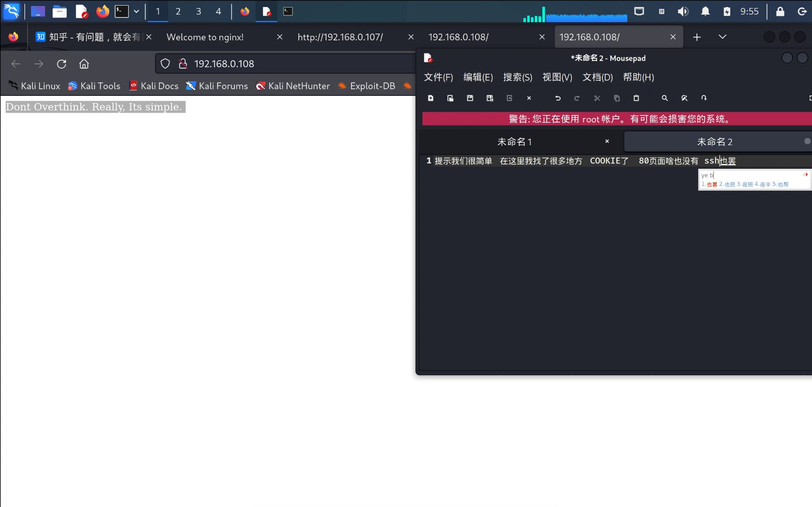Image resolution: width=812 pixels, height=507 pixels.
Task: Choose IME candidate 3.夜班
Action: pyautogui.click(x=745, y=185)
